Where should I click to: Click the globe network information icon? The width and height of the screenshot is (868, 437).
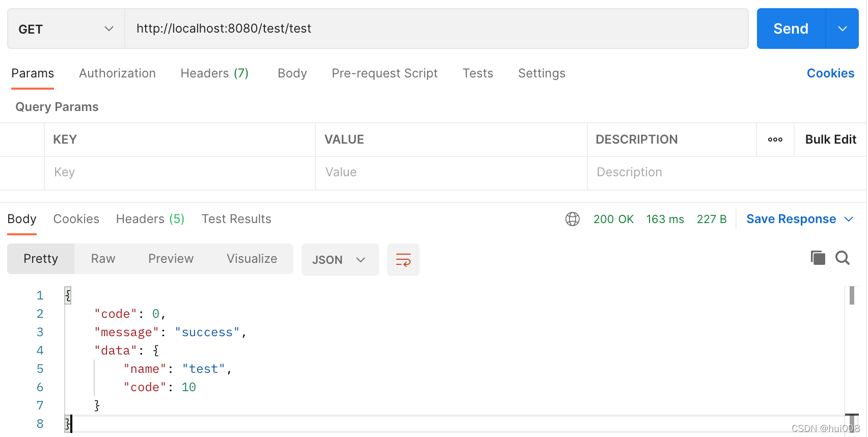573,219
